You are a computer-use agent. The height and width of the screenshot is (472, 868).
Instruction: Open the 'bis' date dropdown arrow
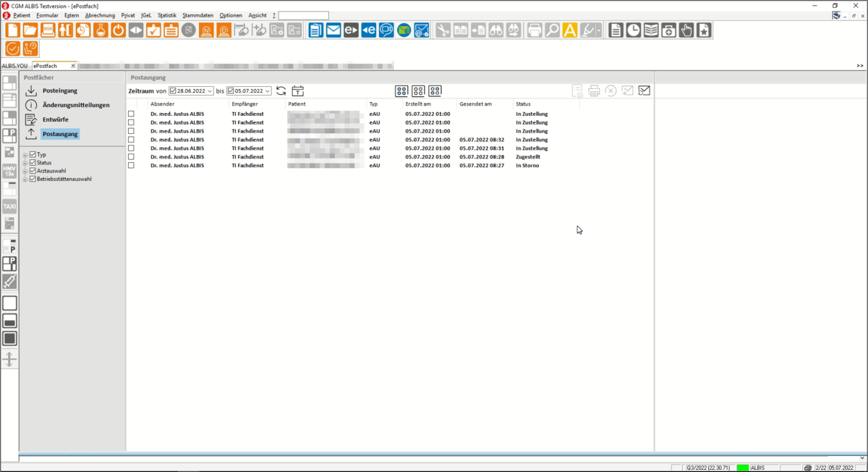click(268, 91)
